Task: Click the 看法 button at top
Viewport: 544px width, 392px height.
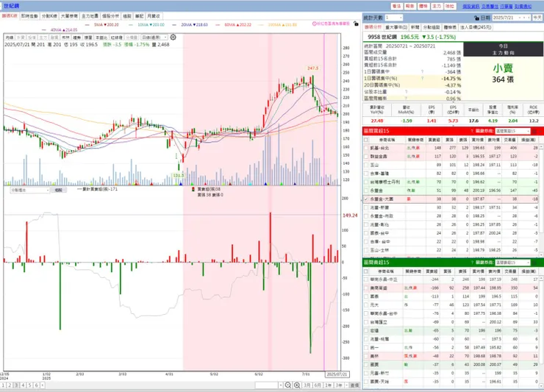Action: point(396,6)
